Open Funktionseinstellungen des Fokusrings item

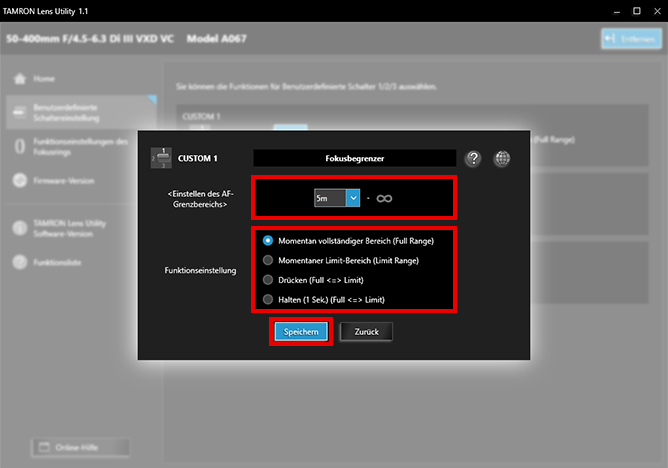click(x=81, y=146)
